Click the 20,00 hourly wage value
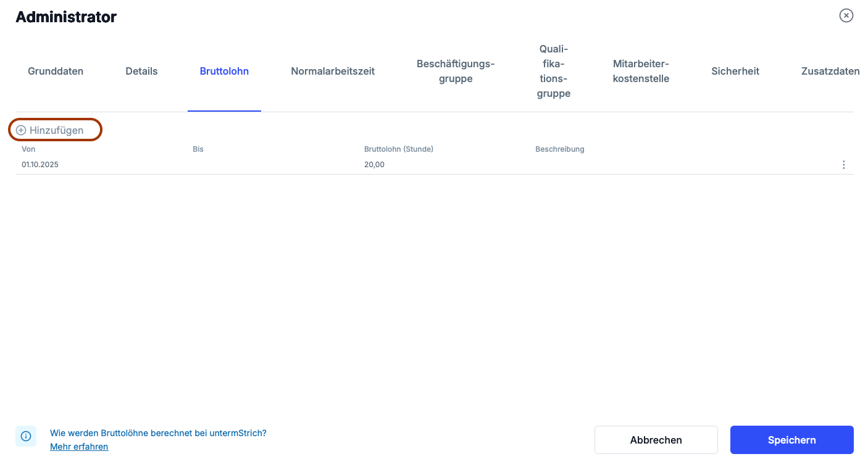868x467 pixels. 374,165
